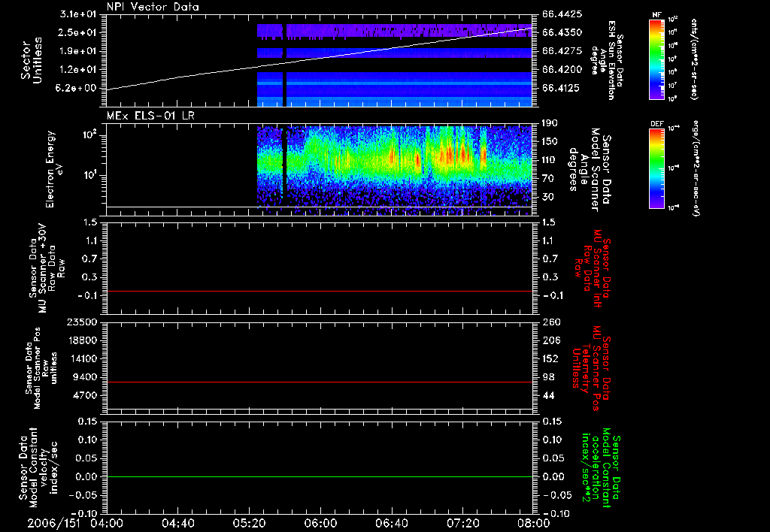Click the "3.1e+01" sector tick value

click(78, 14)
